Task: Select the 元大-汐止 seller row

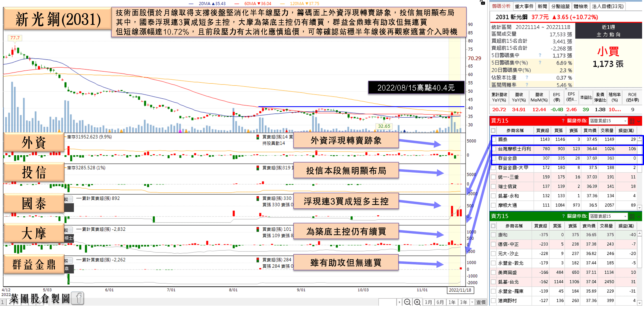Action: pos(563,254)
